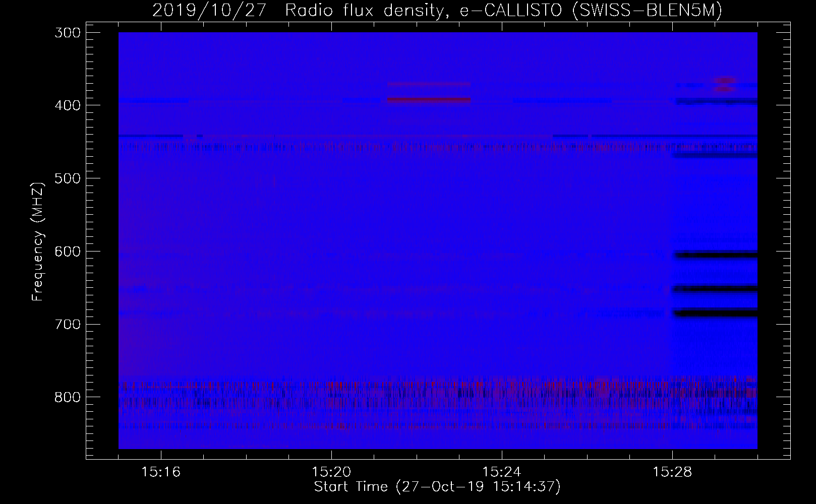The width and height of the screenshot is (816, 504).
Task: Click the black band near 605 MHz
Action: (716, 255)
